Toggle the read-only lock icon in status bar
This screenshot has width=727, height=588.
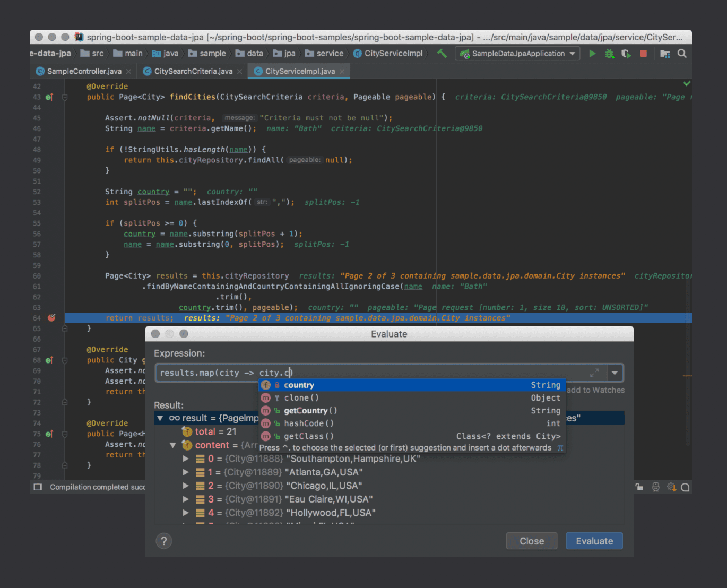click(639, 487)
